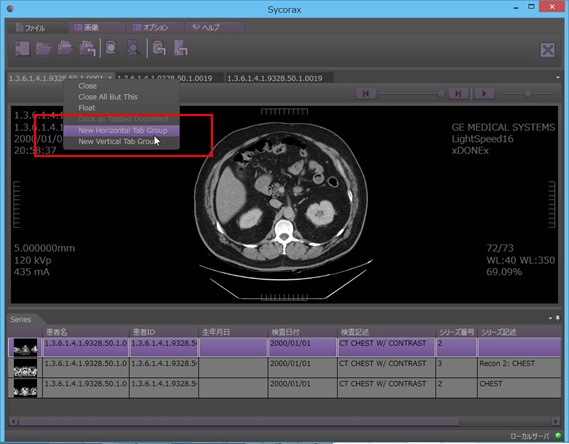
Task: Click the database send arrow icon
Action: [x=159, y=48]
